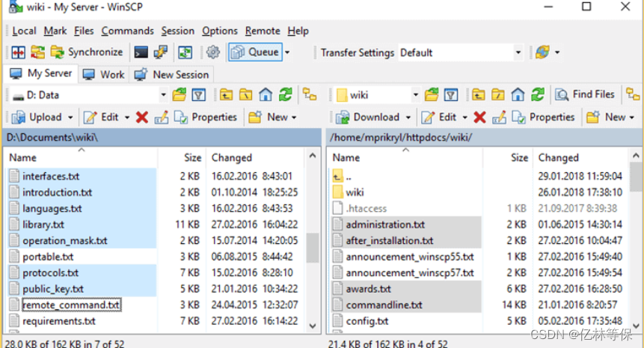This screenshot has width=644, height=348.
Task: Expand the arrow next to globe icon
Action: tap(557, 52)
